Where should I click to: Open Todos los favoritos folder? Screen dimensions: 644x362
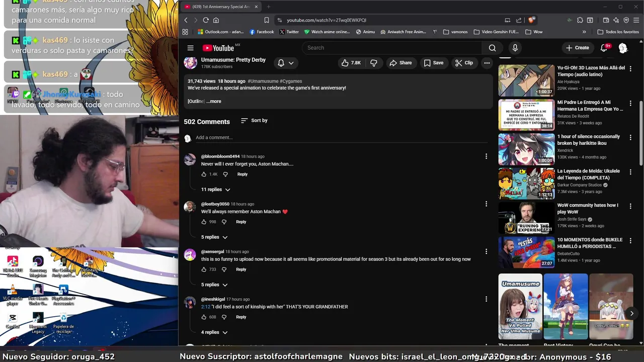tap(618, 32)
